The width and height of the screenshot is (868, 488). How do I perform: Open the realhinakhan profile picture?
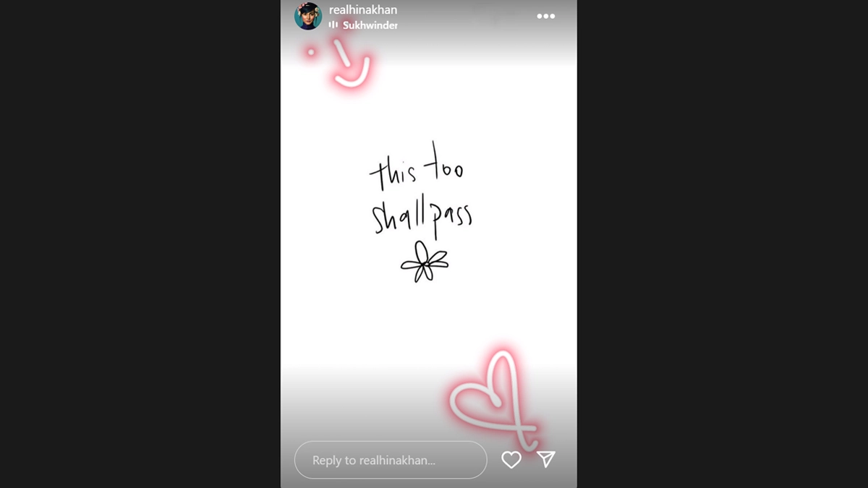307,16
